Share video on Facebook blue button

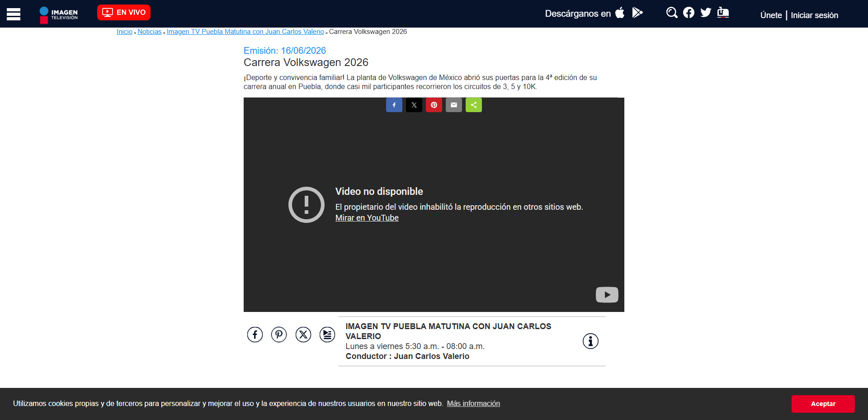coord(394,105)
